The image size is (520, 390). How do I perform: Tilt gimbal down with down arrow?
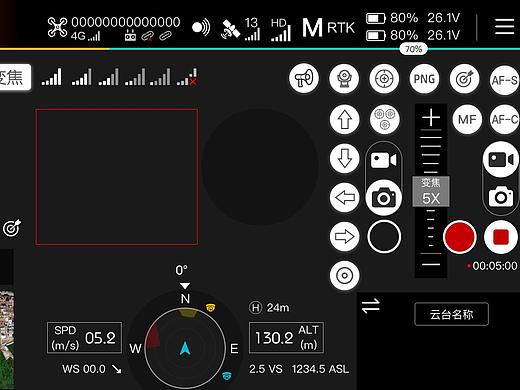[x=345, y=158]
